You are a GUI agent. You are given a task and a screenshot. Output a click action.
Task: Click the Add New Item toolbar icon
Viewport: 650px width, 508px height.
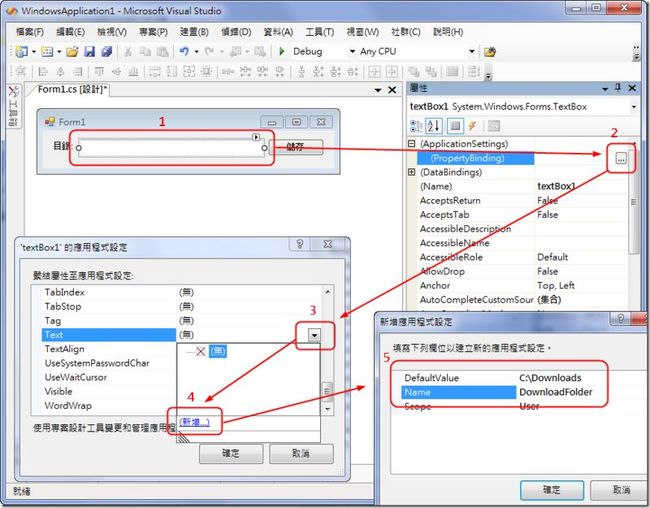click(x=47, y=51)
